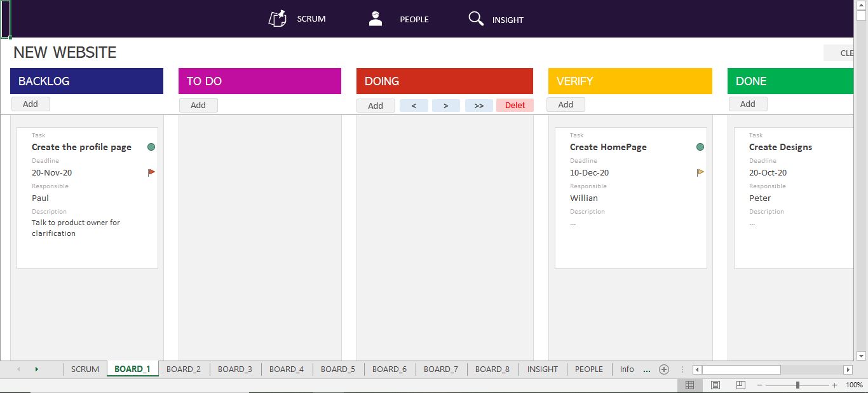The height and width of the screenshot is (393, 868).
Task: Select VERIFY column header
Action: (630, 81)
